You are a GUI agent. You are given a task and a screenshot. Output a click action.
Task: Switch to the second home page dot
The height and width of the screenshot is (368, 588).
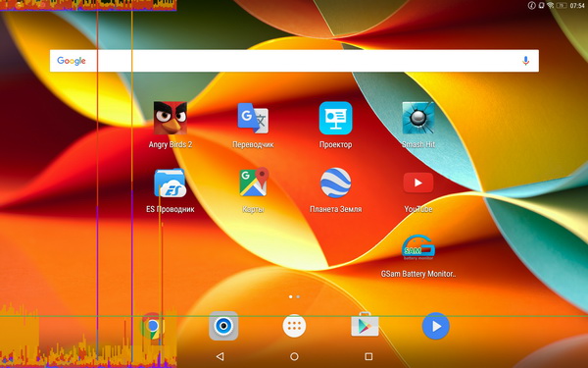click(298, 296)
